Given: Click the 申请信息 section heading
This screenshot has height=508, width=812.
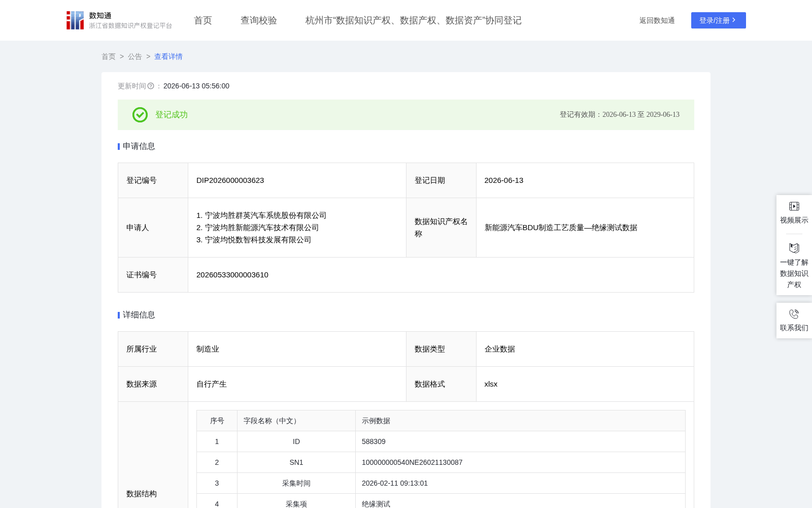Looking at the screenshot, I should tap(139, 146).
